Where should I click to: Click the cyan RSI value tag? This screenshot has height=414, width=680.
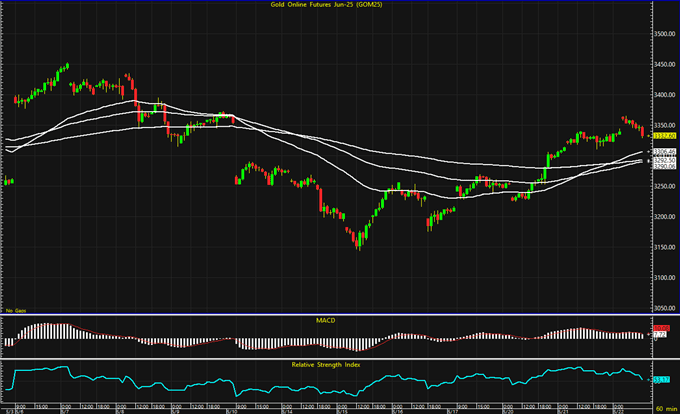tap(660, 380)
